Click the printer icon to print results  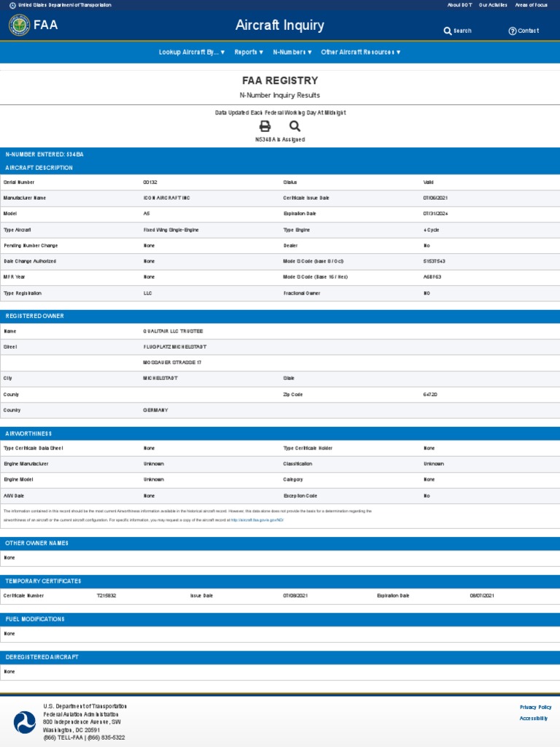coord(265,126)
